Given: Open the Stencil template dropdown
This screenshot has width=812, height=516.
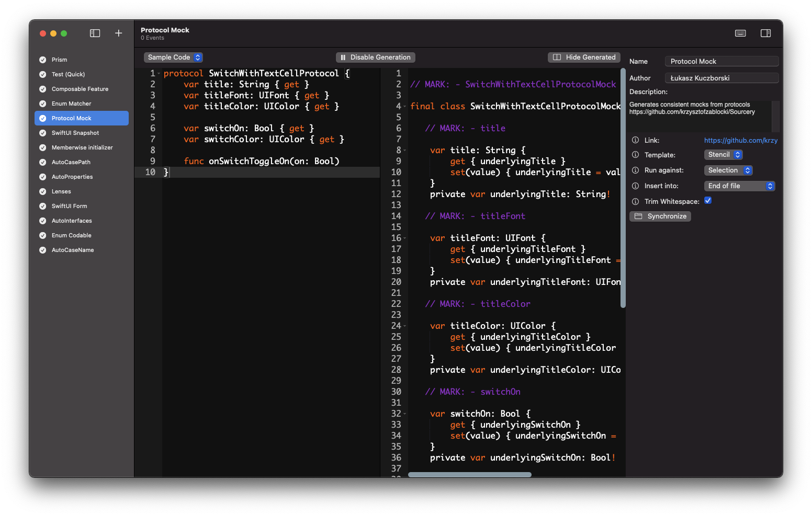Looking at the screenshot, I should click(723, 155).
